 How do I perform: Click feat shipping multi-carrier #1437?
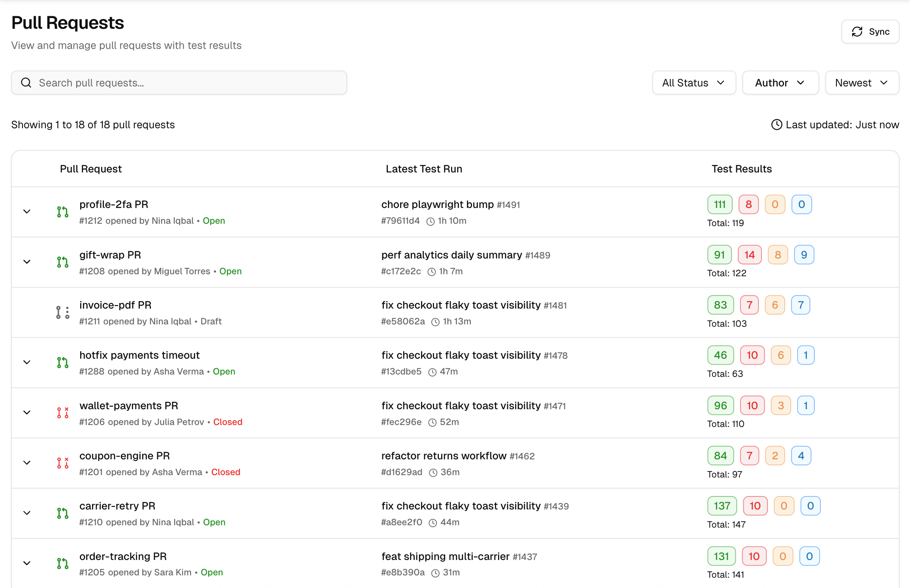tap(459, 556)
